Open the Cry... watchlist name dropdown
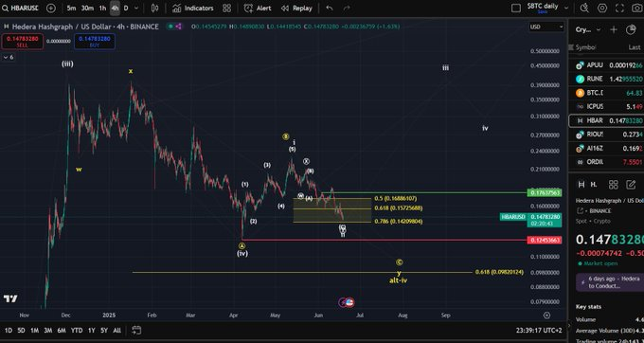 coord(588,29)
